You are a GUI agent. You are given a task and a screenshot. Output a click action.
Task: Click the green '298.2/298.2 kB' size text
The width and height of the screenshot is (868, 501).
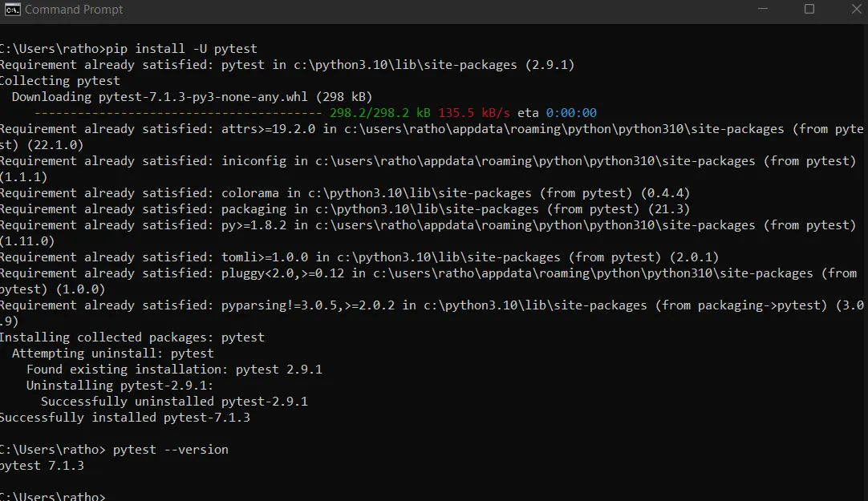pos(379,113)
